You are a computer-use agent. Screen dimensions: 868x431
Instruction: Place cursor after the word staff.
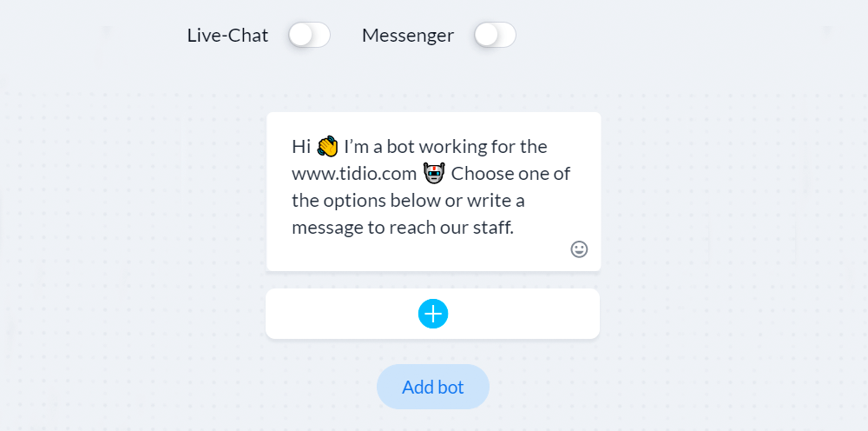tap(514, 228)
